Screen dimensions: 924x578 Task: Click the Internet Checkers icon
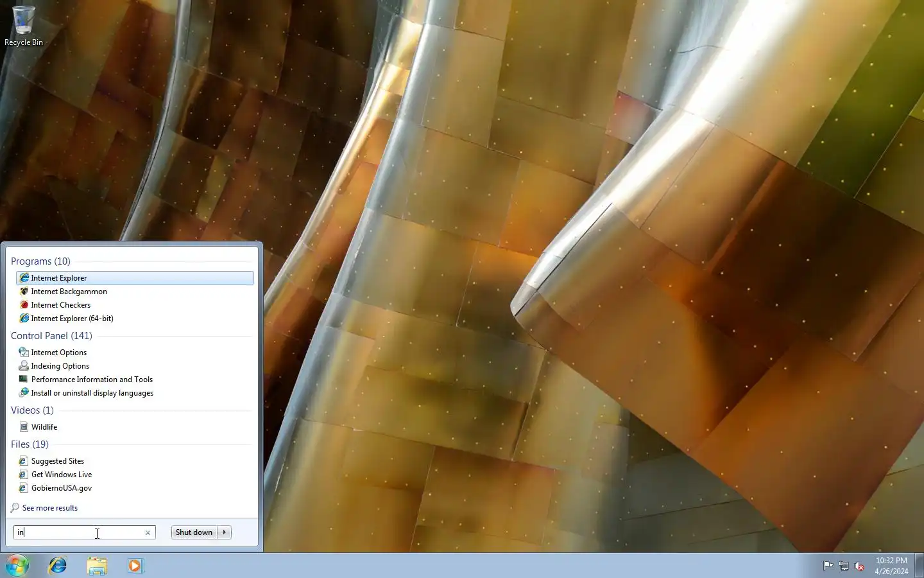pos(24,305)
